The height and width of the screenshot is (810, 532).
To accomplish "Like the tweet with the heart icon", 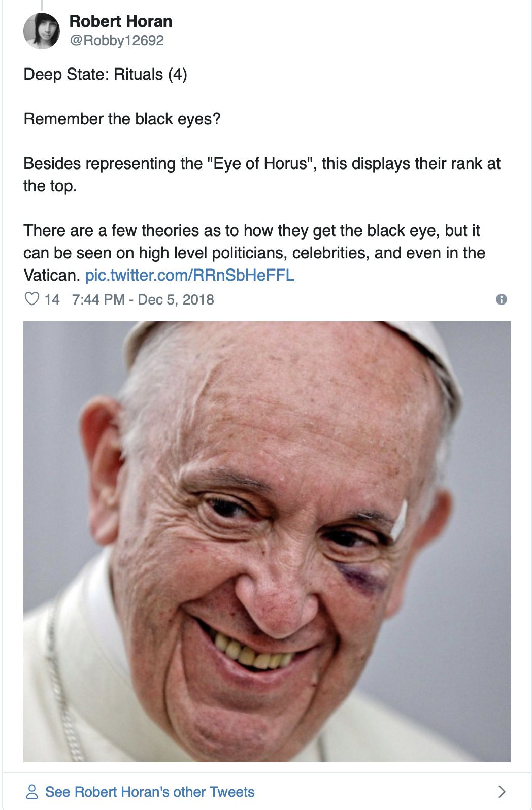I will 32,299.
